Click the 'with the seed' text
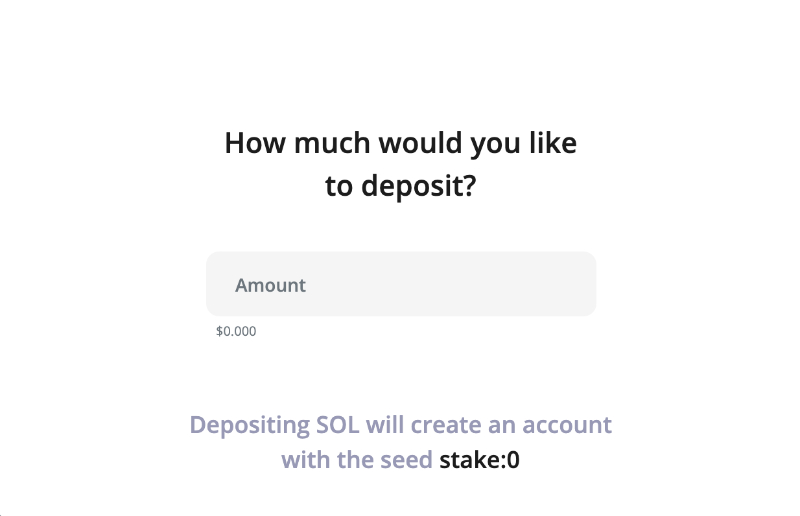Viewport: 800px width, 516px height. pyautogui.click(x=357, y=461)
